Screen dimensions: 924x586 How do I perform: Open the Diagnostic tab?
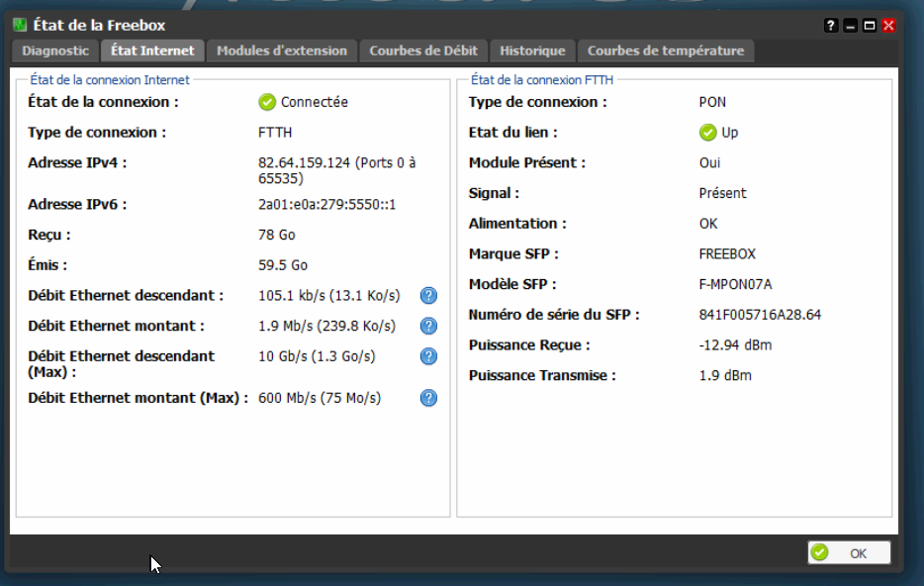coord(55,50)
